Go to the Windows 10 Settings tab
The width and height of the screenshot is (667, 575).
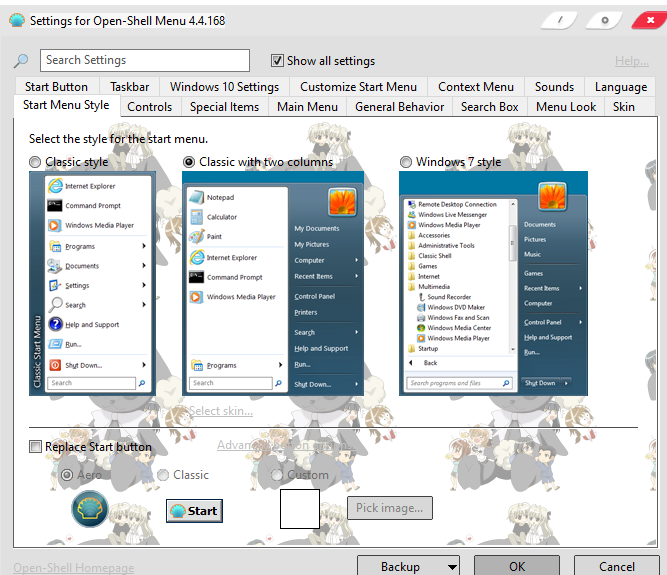pyautogui.click(x=224, y=87)
